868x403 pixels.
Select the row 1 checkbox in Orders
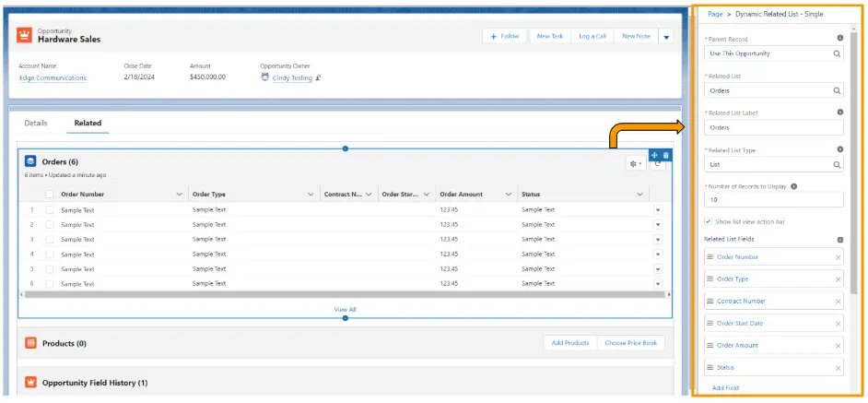(49, 210)
